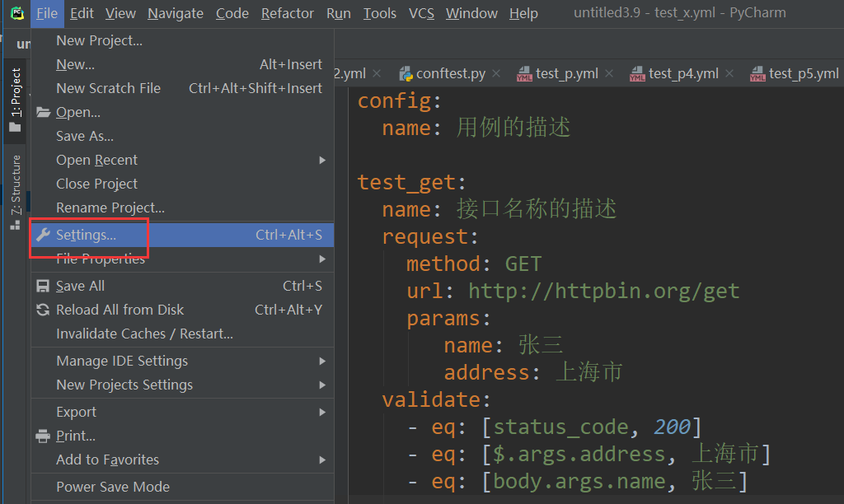Click the PyCharm application logo icon
The height and width of the screenshot is (504, 844).
(17, 13)
